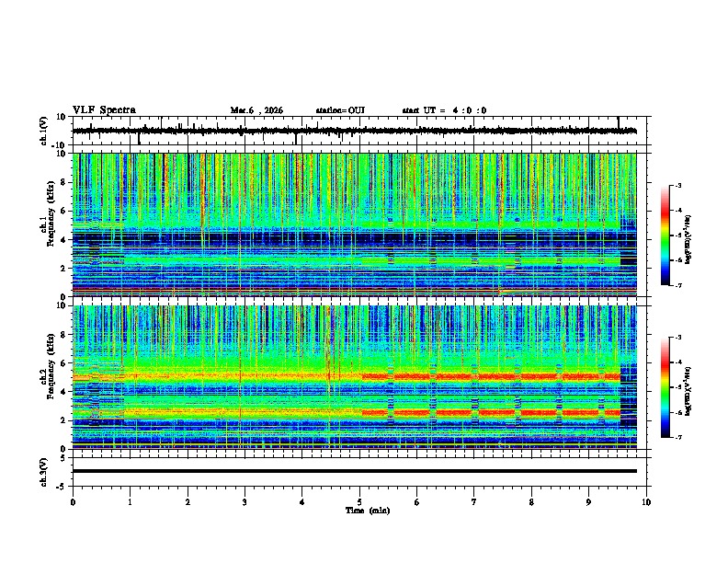
Task: Click tick label "4" on the Time axis
Action: click(301, 502)
